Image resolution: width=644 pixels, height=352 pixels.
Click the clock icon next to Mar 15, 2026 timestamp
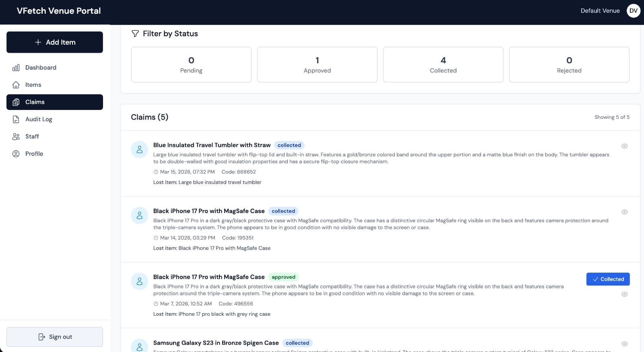click(x=156, y=172)
